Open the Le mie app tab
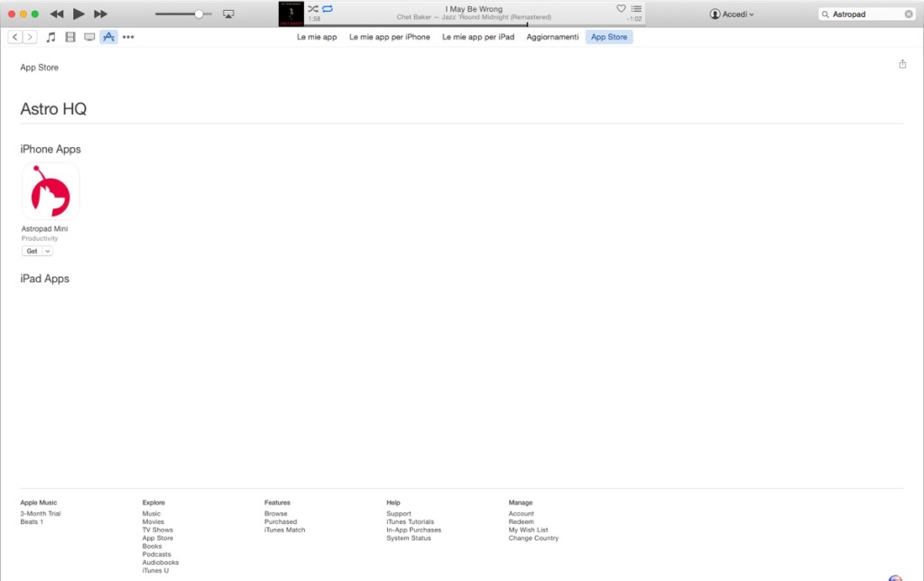The image size is (924, 581). pyautogui.click(x=317, y=37)
